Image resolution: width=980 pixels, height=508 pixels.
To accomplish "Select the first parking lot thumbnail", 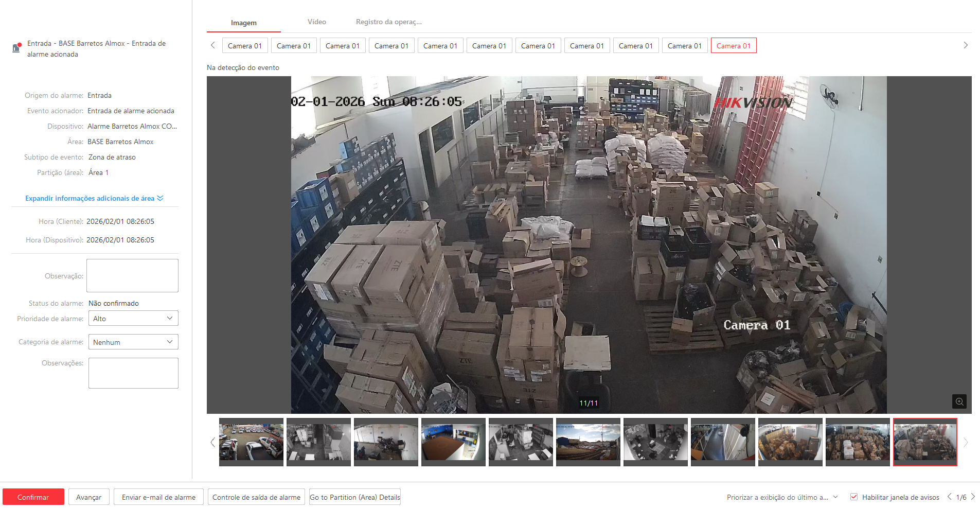I will click(251, 442).
